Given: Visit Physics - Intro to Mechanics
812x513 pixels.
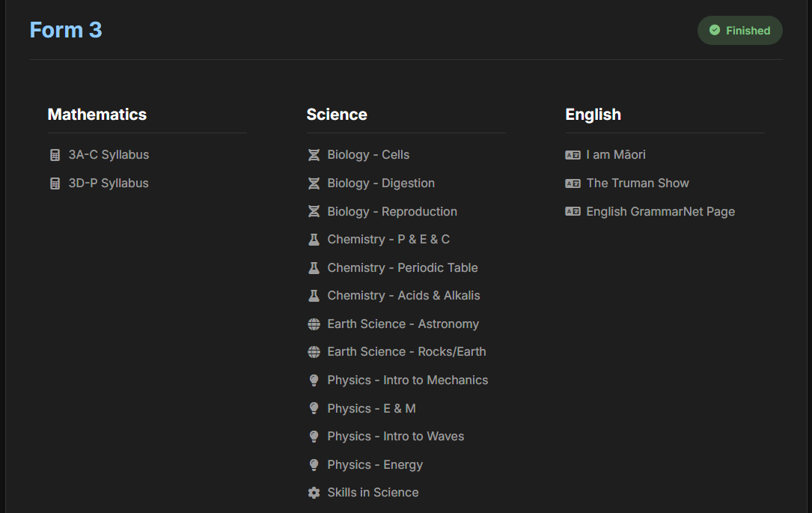Looking at the screenshot, I should [x=407, y=380].
